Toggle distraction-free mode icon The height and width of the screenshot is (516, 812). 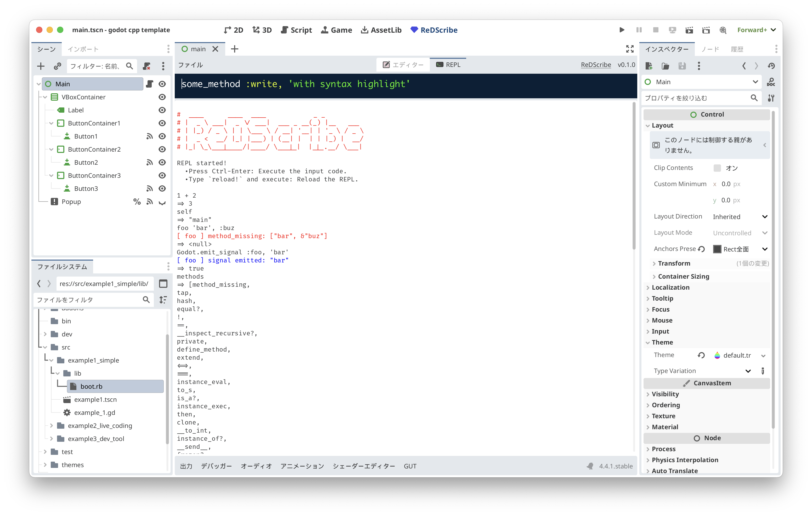[x=630, y=49]
